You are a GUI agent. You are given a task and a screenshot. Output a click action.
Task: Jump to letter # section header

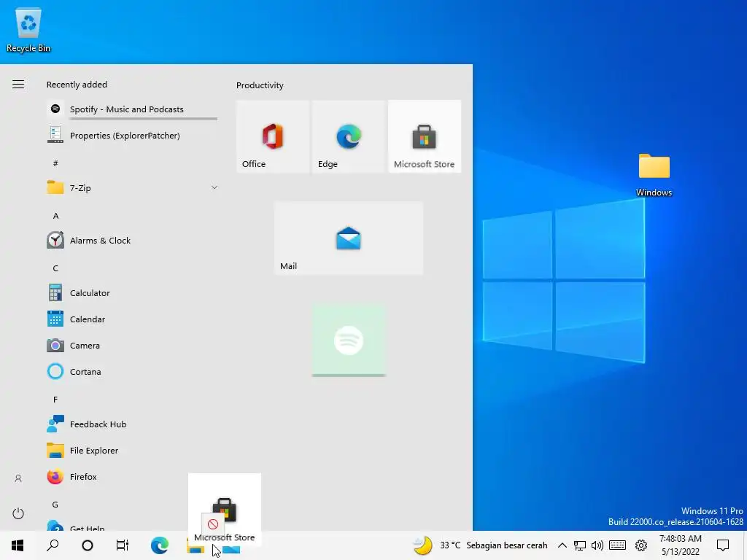click(x=55, y=163)
